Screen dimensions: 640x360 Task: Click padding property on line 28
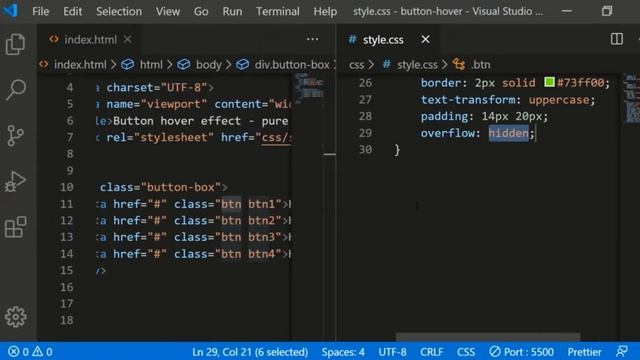444,116
